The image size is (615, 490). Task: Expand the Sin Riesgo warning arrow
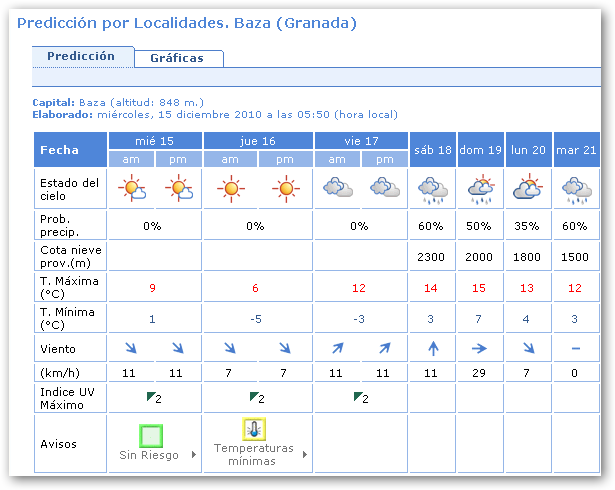coord(192,455)
